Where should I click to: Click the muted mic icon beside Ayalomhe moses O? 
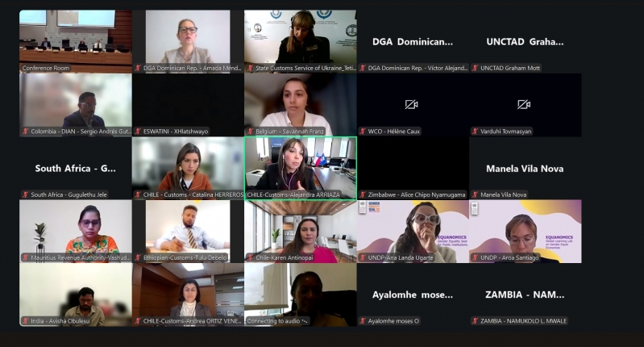pos(363,320)
